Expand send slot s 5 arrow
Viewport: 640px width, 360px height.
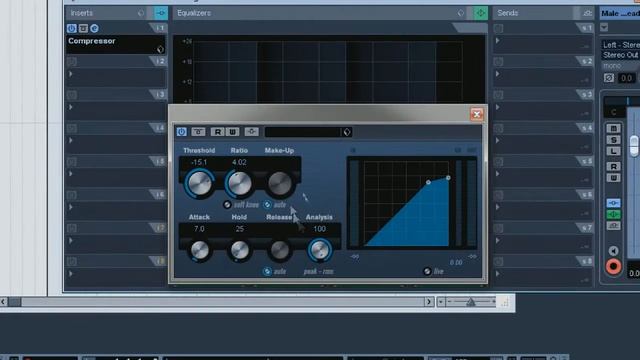point(498,174)
